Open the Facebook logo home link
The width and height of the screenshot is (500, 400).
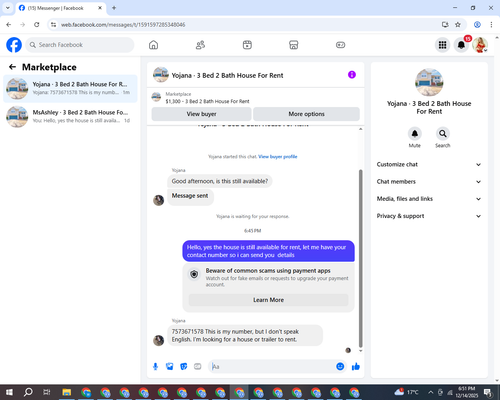pyautogui.click(x=14, y=45)
